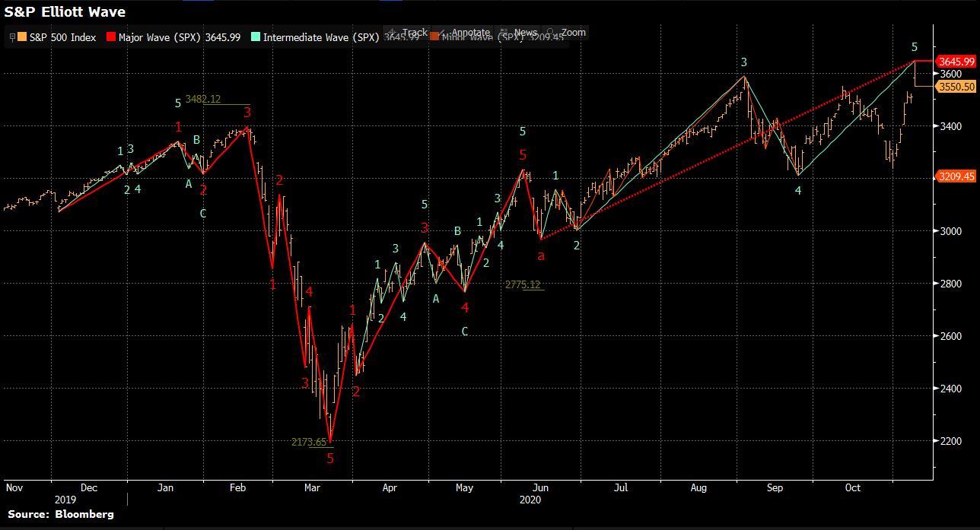Image resolution: width=980 pixels, height=530 pixels.
Task: Activate the Zoom tool
Action: point(574,33)
